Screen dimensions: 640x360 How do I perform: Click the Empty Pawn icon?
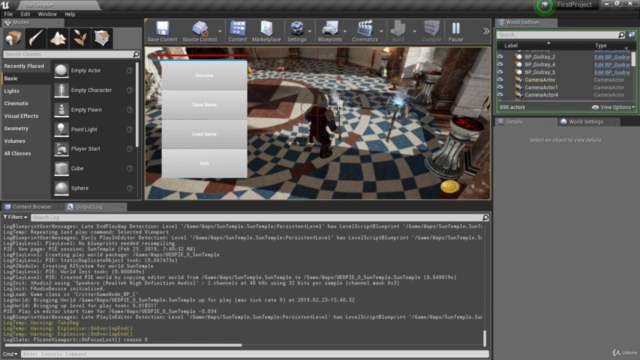pos(61,110)
